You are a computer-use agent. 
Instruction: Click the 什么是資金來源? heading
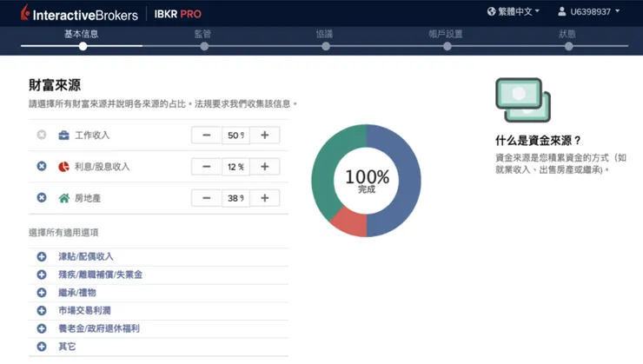click(538, 141)
